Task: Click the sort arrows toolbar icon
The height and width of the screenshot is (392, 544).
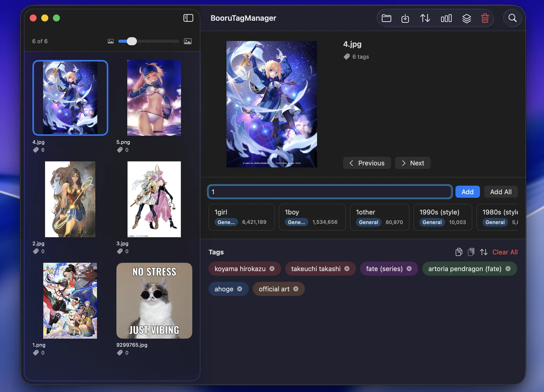Action: pyautogui.click(x=425, y=18)
